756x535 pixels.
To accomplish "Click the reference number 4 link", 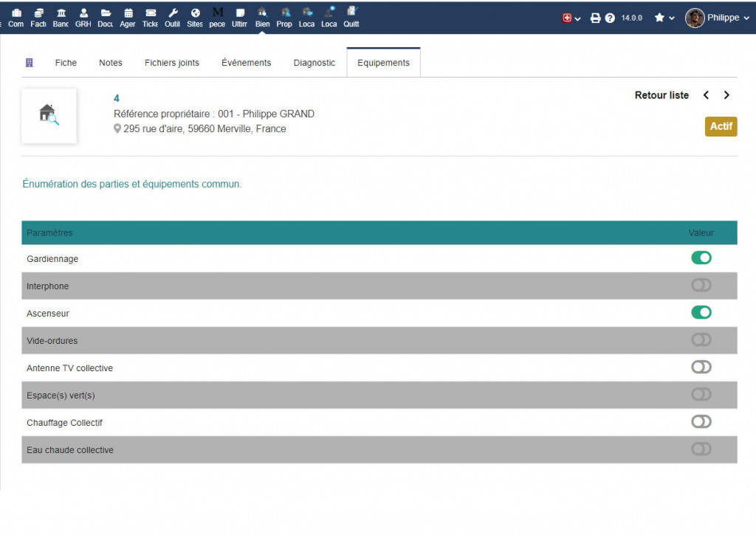I will (x=116, y=98).
